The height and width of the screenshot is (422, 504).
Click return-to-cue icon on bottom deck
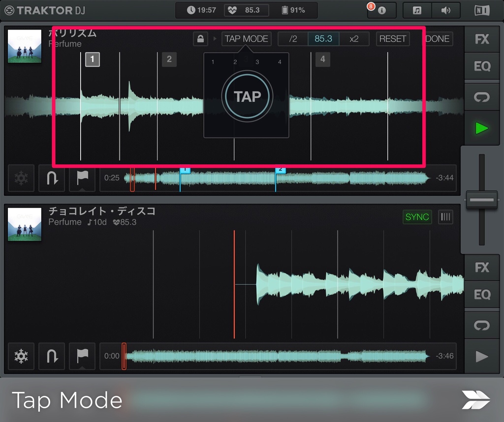point(52,356)
